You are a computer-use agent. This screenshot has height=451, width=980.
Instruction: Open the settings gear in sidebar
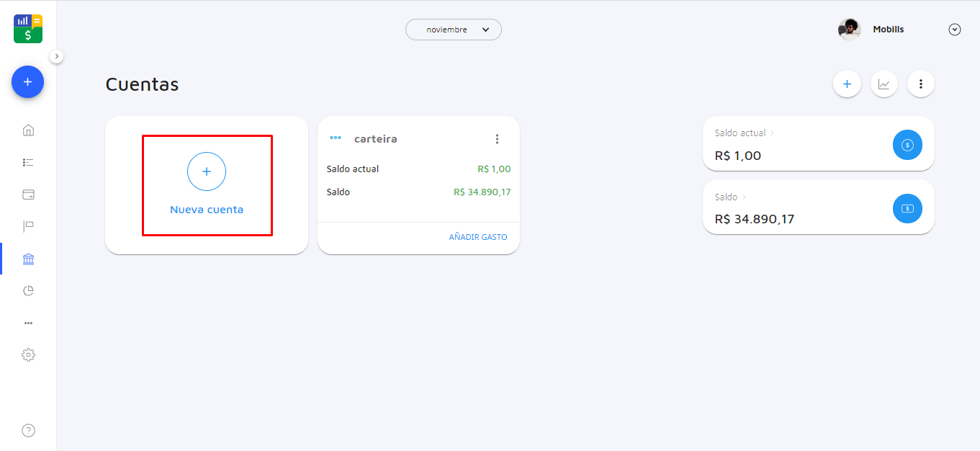pyautogui.click(x=28, y=355)
